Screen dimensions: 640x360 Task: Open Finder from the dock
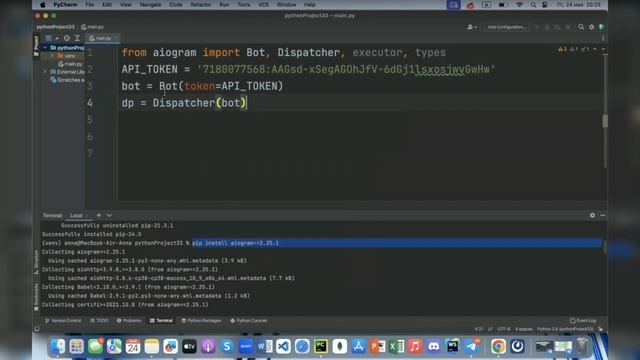(58, 346)
